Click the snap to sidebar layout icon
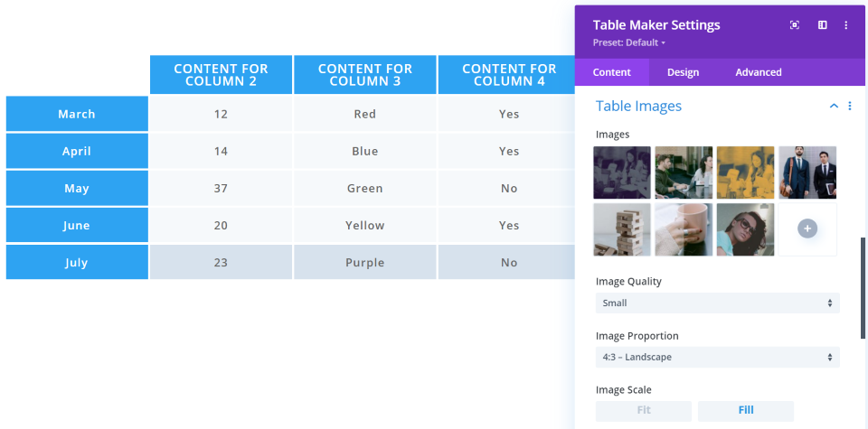This screenshot has height=429, width=868. [x=823, y=25]
